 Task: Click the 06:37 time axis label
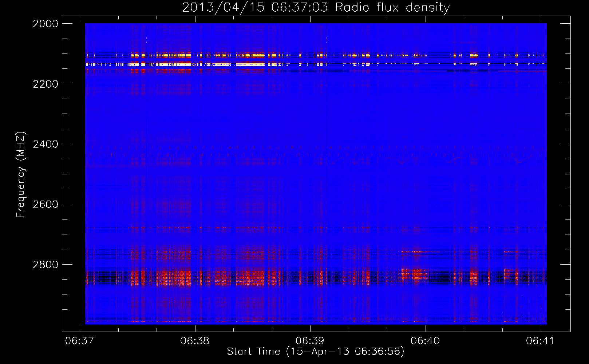(79, 341)
